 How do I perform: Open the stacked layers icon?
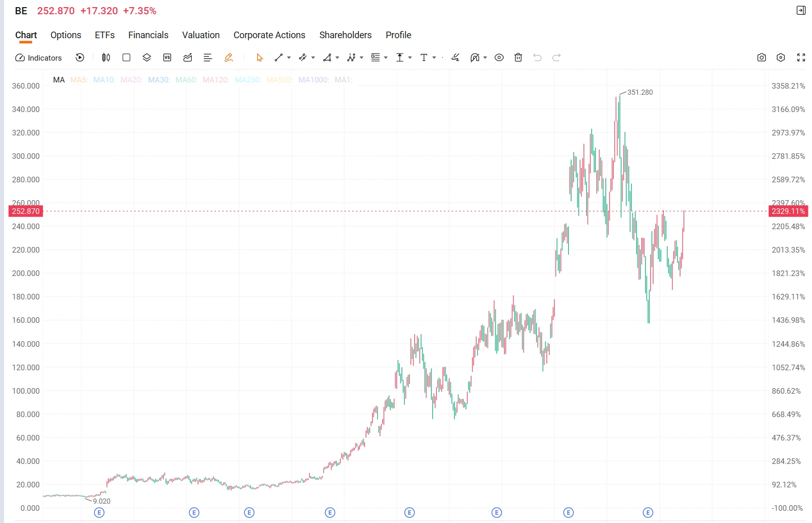147,58
